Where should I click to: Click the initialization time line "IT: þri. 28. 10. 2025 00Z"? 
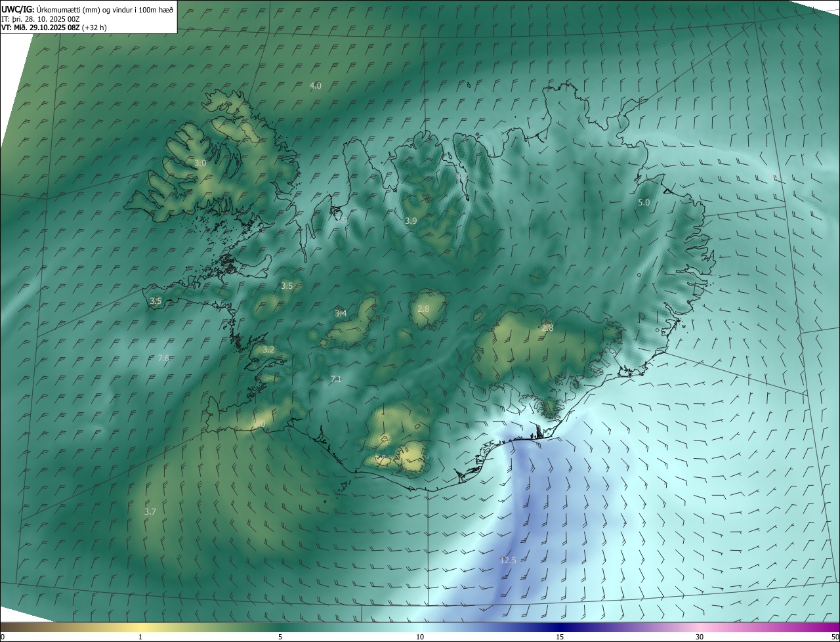tap(40, 19)
